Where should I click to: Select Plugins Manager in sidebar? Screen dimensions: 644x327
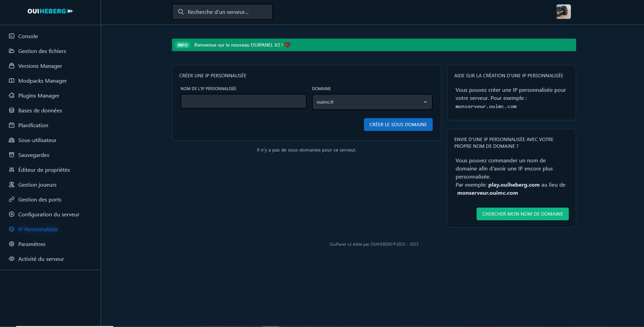39,96
